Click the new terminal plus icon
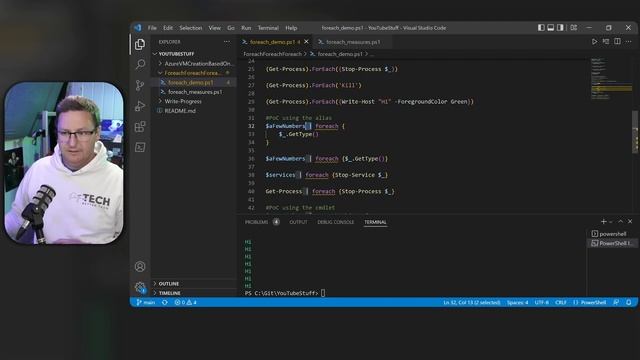Viewport: 640px width, 360px height. (x=604, y=222)
